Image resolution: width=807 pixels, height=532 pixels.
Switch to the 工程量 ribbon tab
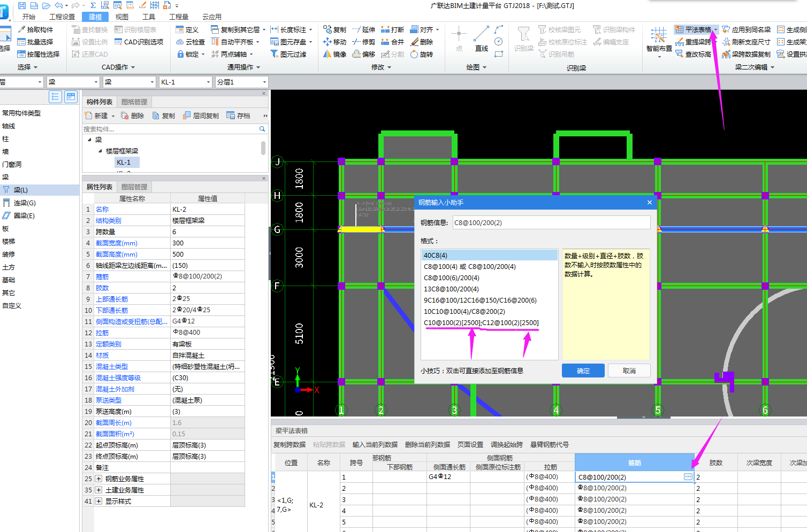coord(178,17)
